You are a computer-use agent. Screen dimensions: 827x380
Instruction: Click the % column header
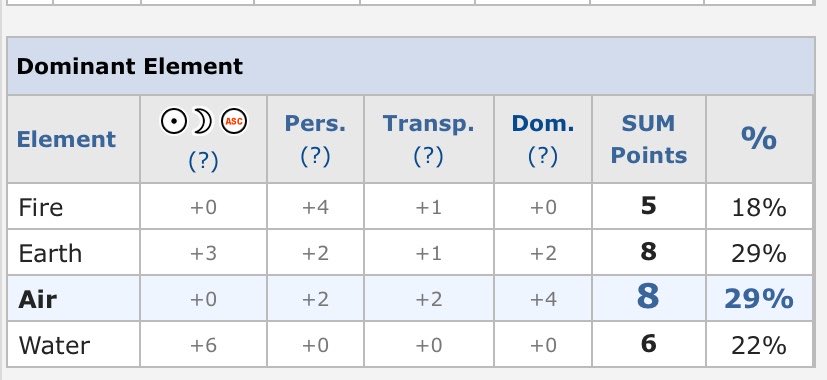pos(758,138)
